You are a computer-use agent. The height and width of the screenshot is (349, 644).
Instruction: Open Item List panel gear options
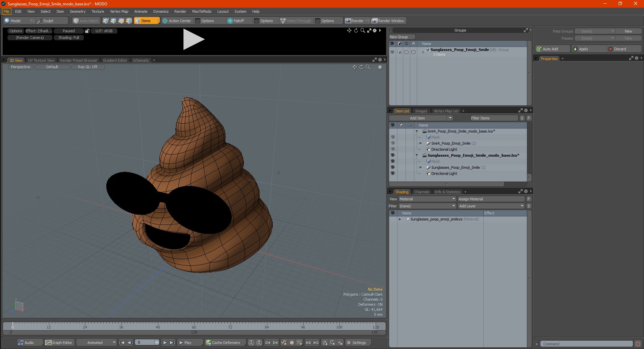pos(526,111)
